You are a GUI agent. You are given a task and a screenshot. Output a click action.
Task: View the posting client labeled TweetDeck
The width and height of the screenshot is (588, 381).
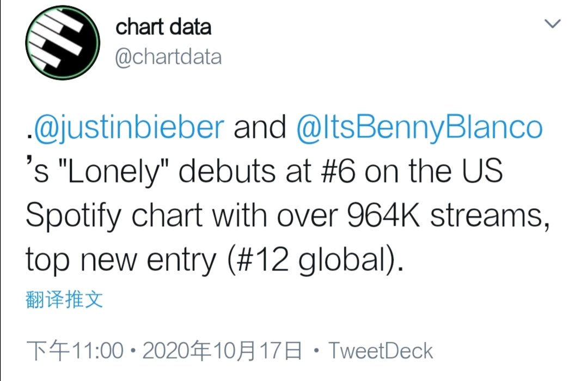point(381,350)
